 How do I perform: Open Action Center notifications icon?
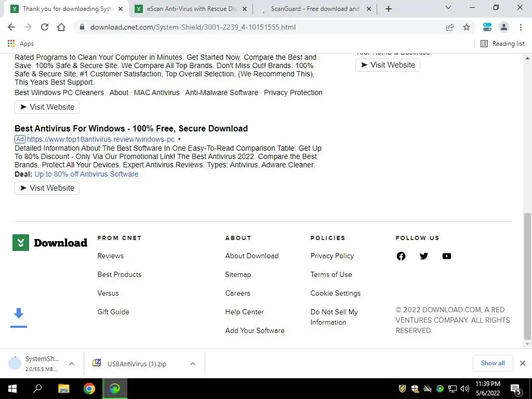click(x=516, y=389)
